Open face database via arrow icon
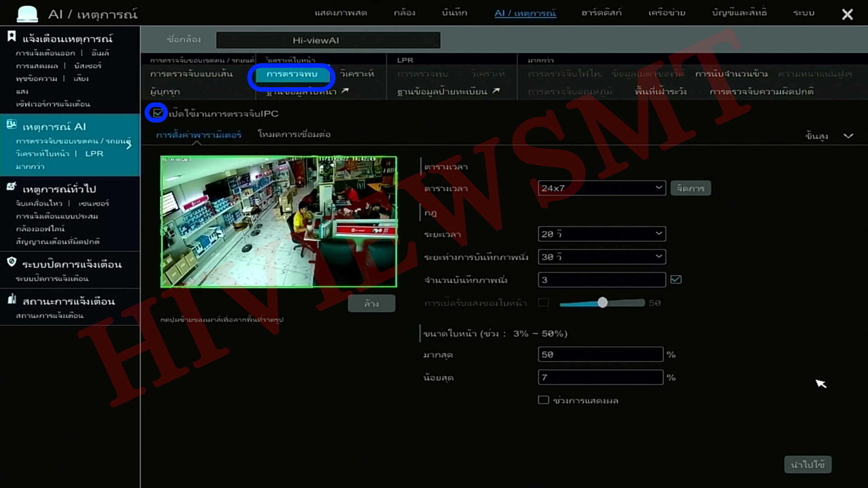 pyautogui.click(x=345, y=91)
